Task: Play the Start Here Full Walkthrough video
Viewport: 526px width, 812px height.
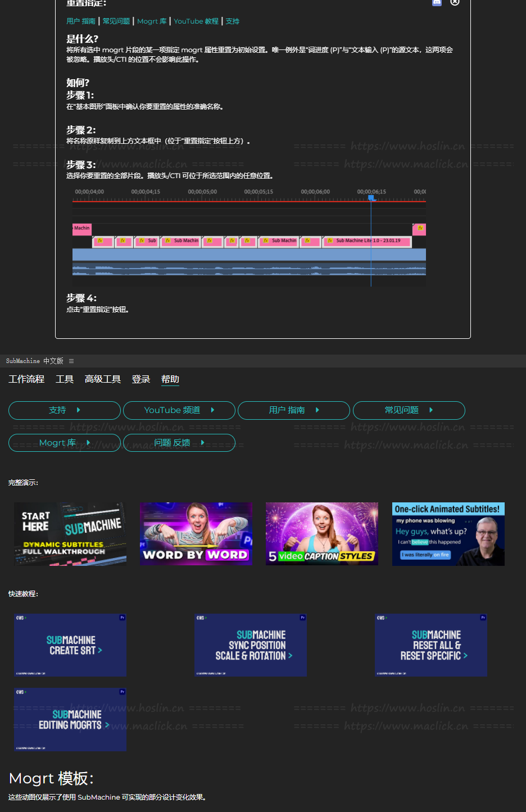Action: (x=70, y=534)
